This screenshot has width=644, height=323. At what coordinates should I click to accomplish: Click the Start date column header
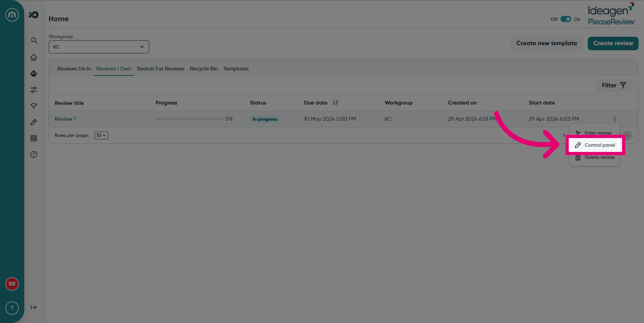(x=542, y=103)
